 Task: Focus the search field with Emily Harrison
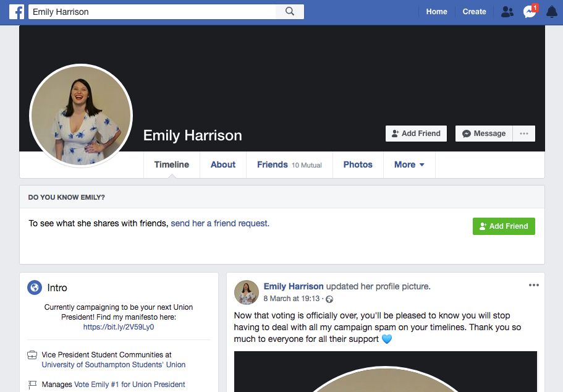152,12
